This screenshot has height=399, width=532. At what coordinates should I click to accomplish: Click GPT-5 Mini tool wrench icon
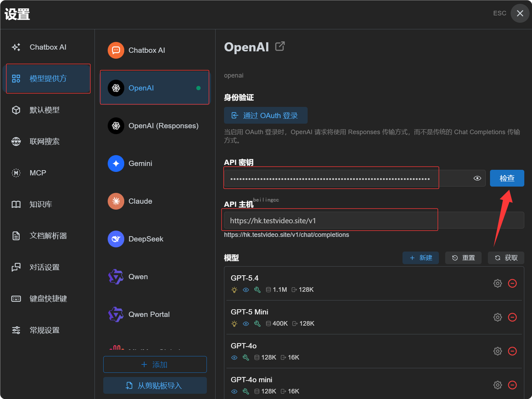tap(257, 324)
